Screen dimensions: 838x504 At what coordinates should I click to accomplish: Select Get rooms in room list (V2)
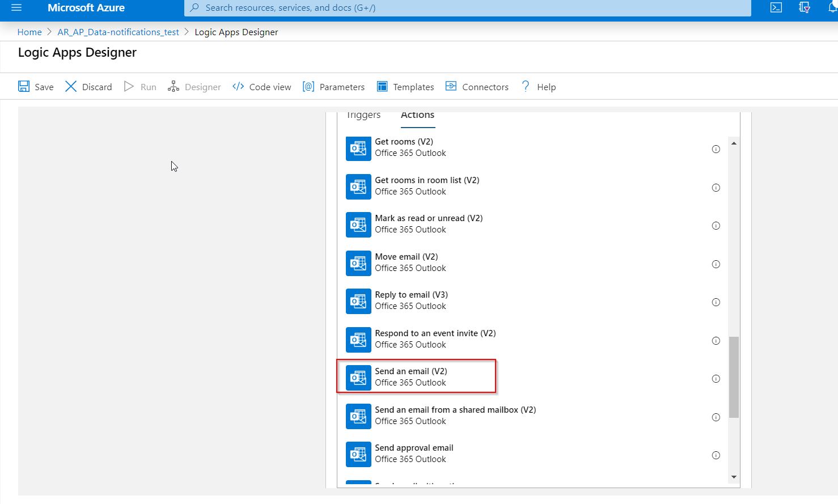click(533, 187)
